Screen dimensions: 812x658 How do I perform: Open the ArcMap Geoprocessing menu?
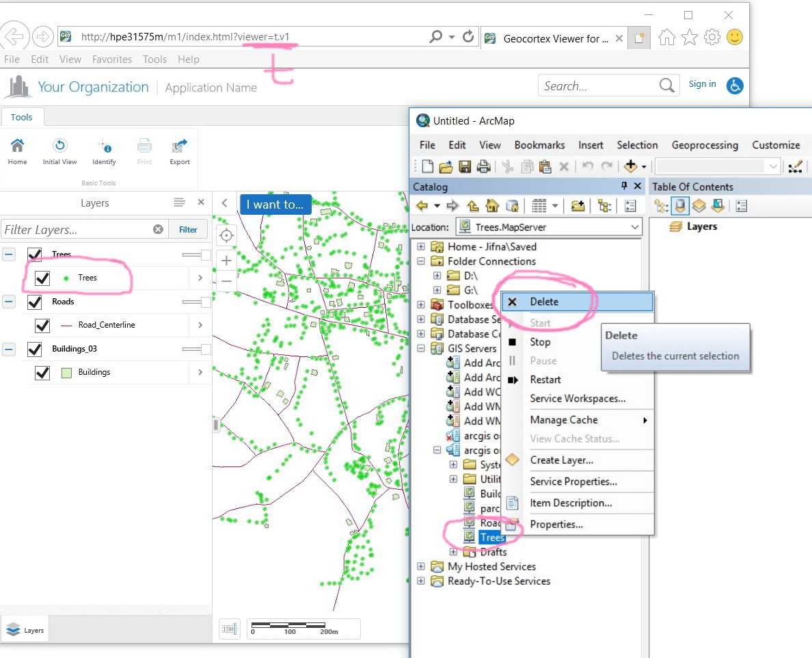click(x=705, y=145)
